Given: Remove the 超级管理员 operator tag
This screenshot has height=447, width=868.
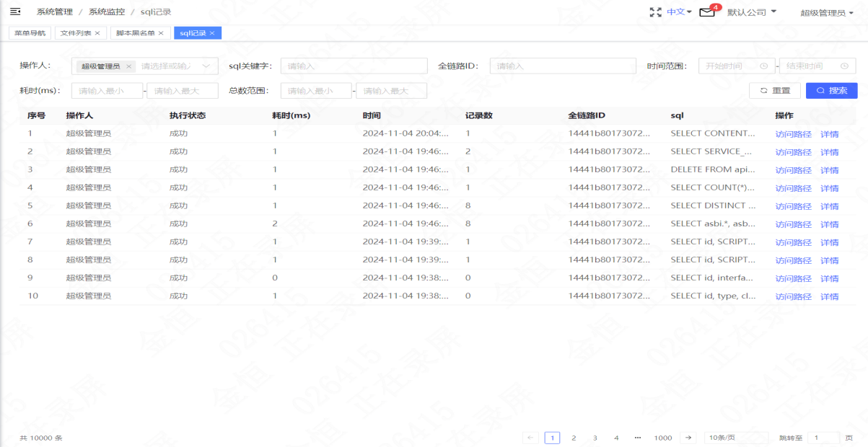Looking at the screenshot, I should tap(128, 66).
